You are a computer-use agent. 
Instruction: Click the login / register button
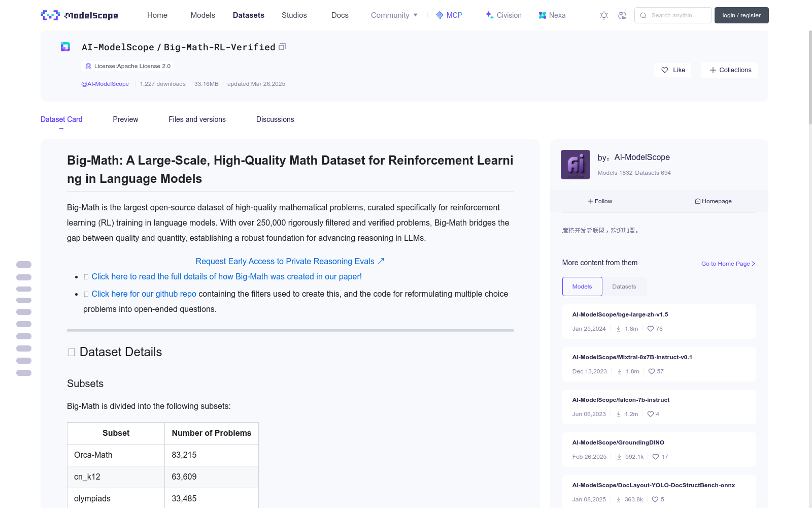(741, 15)
